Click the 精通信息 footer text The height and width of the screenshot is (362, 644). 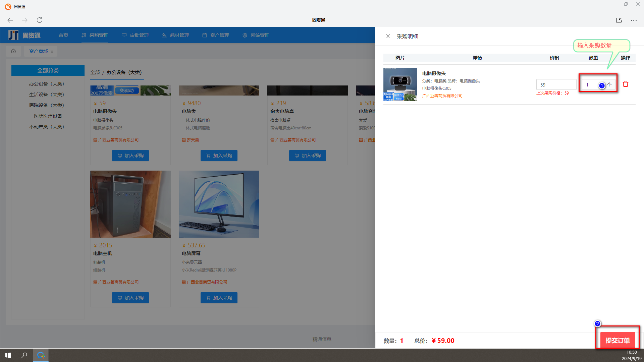[x=322, y=339]
